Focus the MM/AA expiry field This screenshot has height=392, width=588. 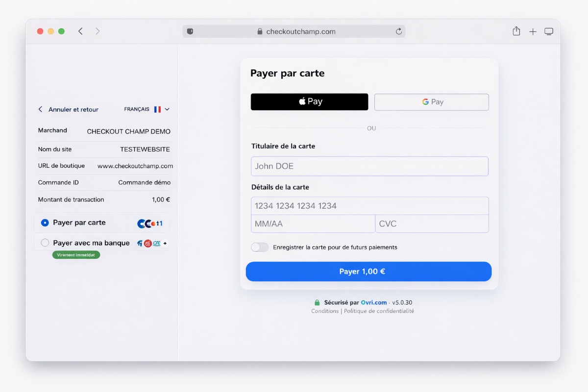point(313,223)
